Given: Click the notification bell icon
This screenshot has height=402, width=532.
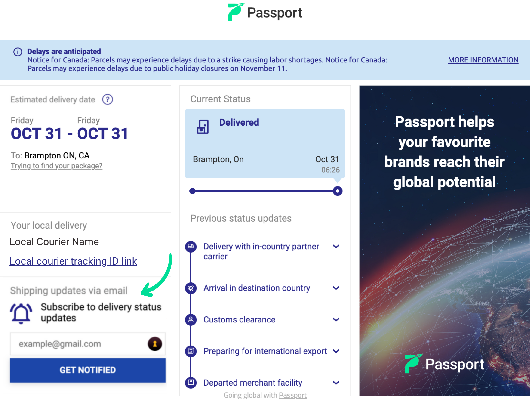Looking at the screenshot, I should click(x=21, y=313).
